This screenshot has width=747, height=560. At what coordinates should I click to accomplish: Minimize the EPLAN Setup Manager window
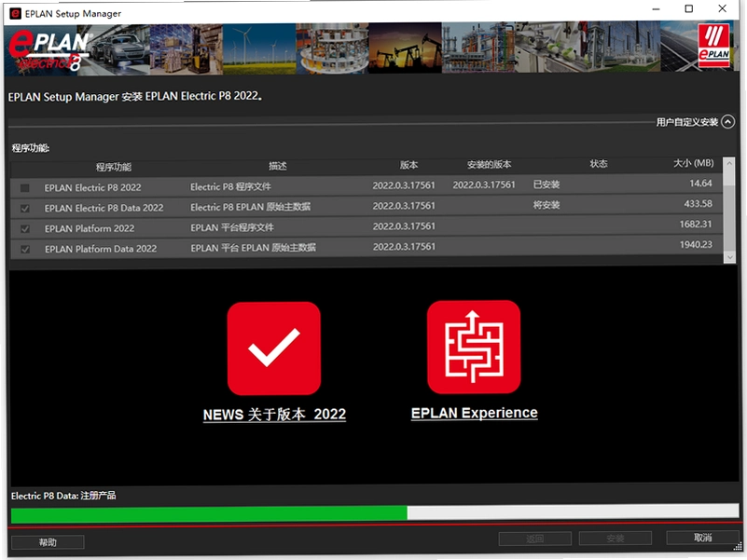pyautogui.click(x=656, y=9)
